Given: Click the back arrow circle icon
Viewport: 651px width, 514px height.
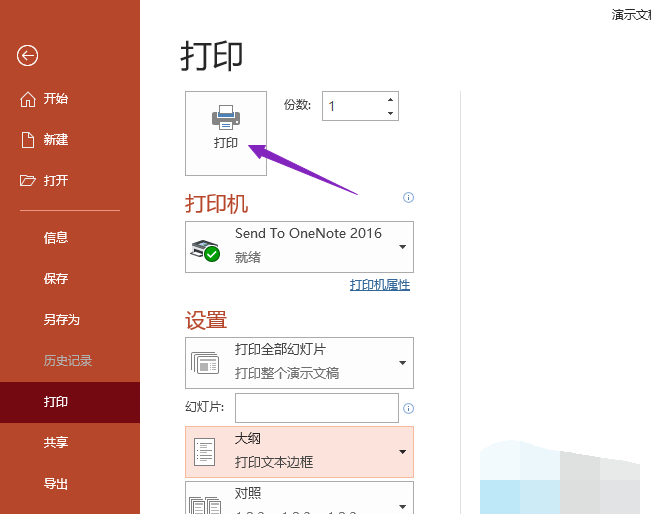Looking at the screenshot, I should pos(27,56).
